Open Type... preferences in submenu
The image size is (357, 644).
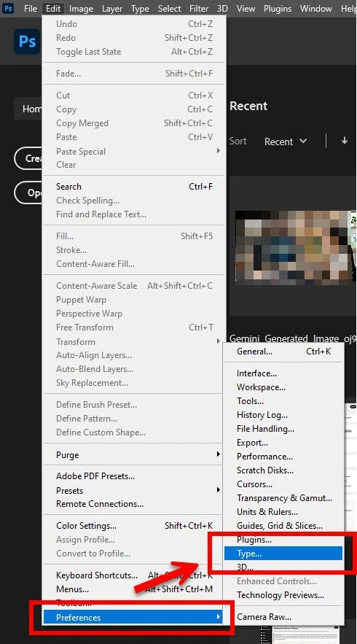pos(283,554)
